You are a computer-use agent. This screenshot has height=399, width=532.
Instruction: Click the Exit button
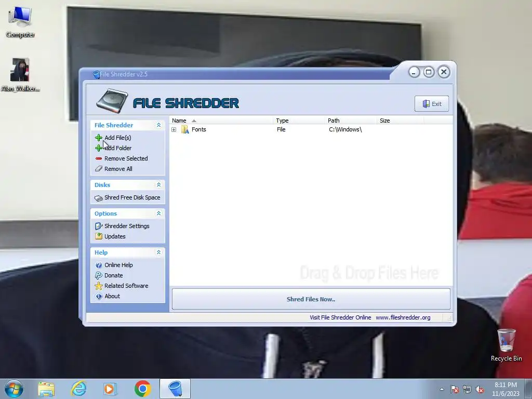432,104
